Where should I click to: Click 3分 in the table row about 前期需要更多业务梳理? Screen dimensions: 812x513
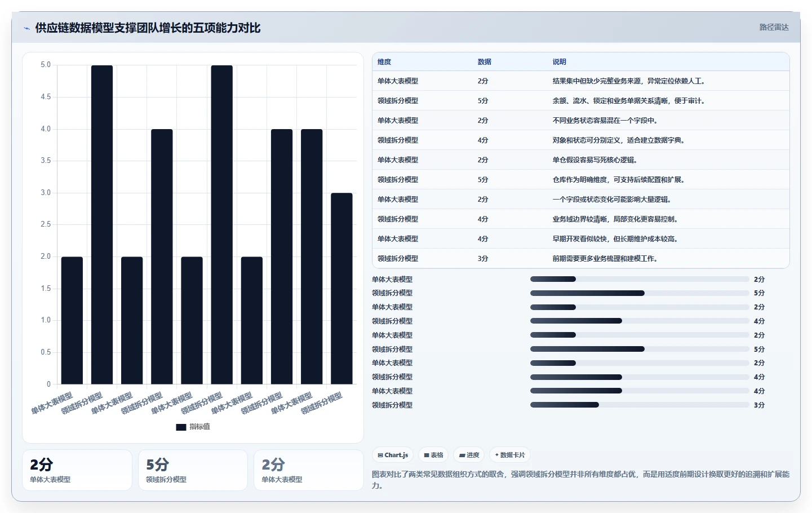pyautogui.click(x=483, y=259)
